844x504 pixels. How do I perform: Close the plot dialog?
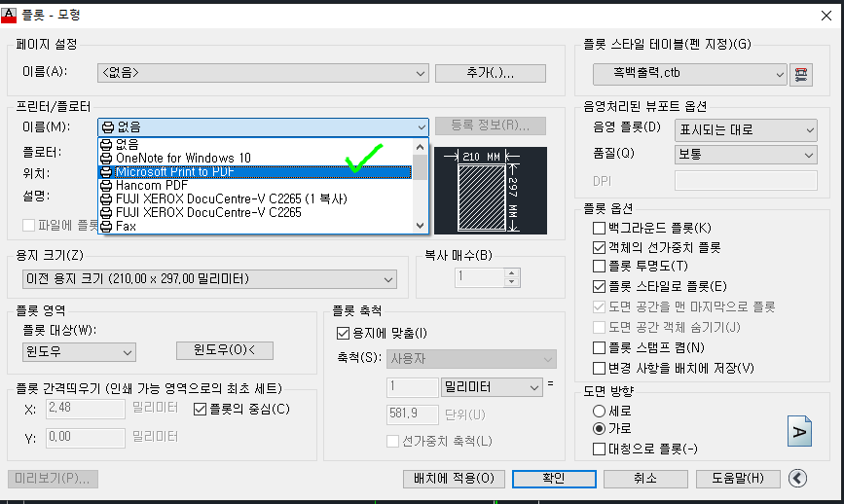coord(826,16)
